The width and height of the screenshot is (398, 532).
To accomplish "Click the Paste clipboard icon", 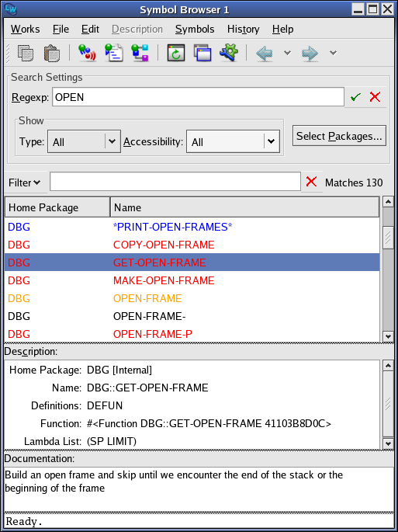I will tap(52, 53).
